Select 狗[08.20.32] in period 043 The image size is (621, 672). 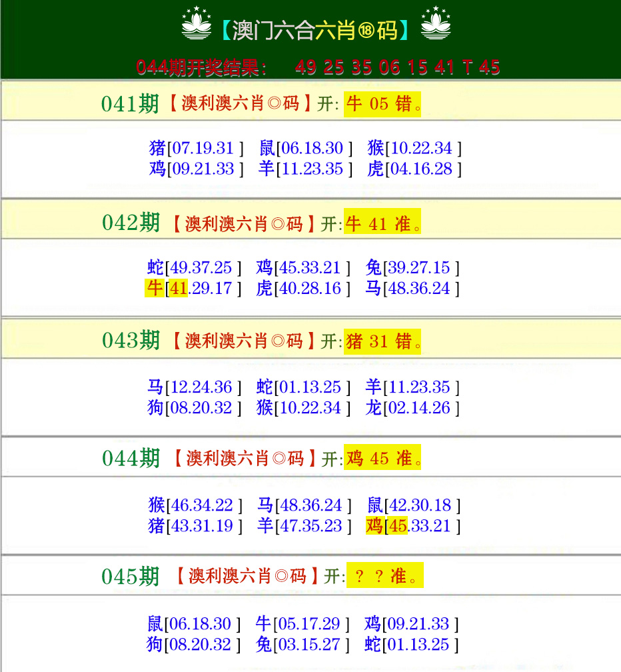tap(195, 407)
